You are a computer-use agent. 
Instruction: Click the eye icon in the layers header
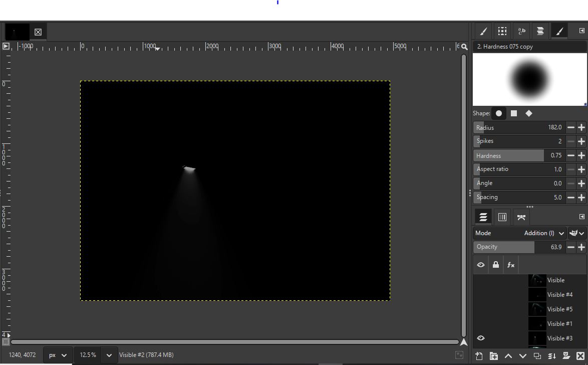(x=481, y=265)
